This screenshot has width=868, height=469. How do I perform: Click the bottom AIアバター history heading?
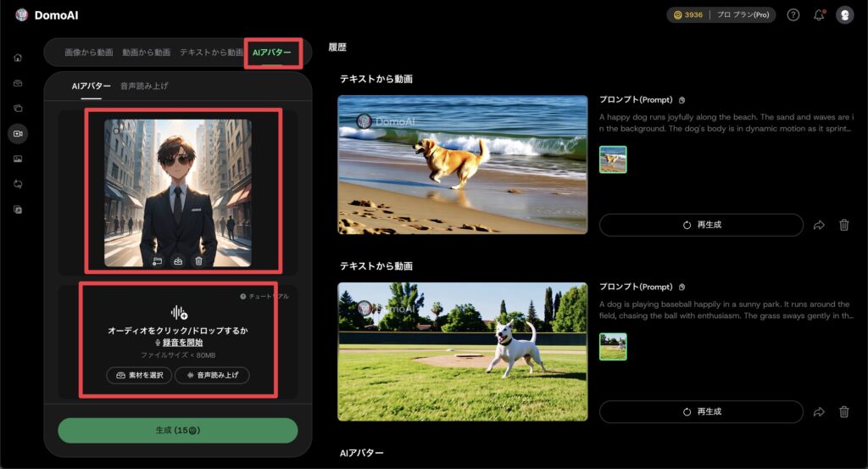click(361, 453)
